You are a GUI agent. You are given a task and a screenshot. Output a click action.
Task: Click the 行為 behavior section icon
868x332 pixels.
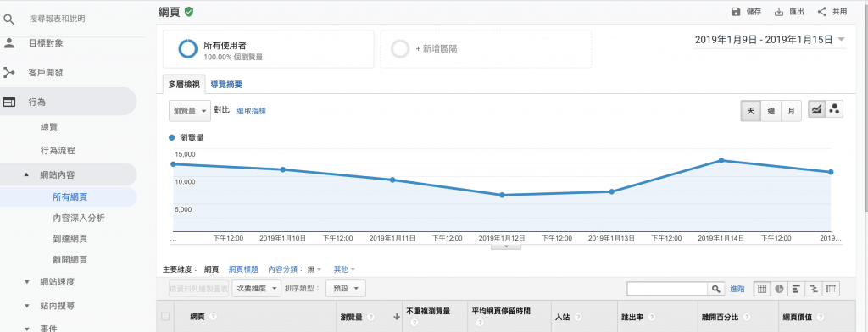click(x=8, y=102)
